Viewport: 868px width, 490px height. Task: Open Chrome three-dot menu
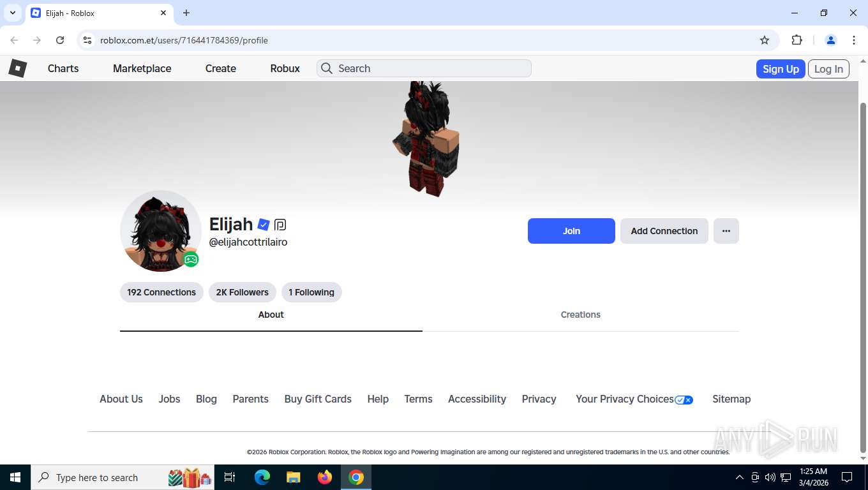pyautogui.click(x=854, y=40)
